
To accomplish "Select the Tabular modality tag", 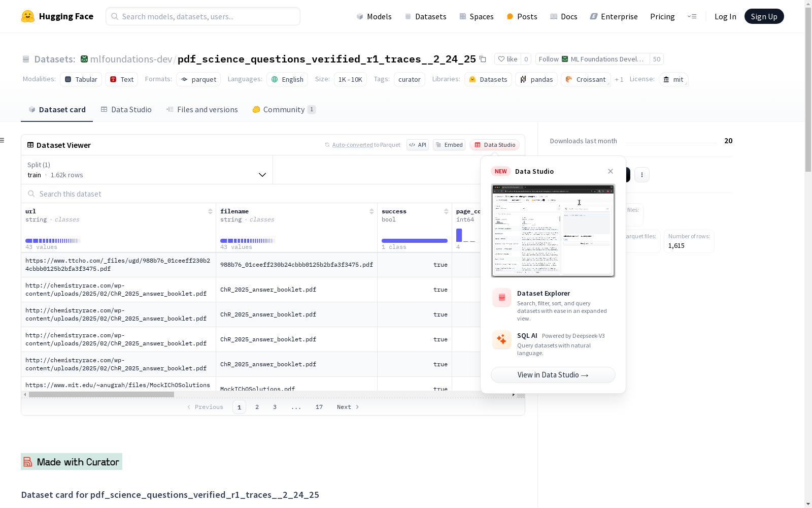I will [x=81, y=79].
